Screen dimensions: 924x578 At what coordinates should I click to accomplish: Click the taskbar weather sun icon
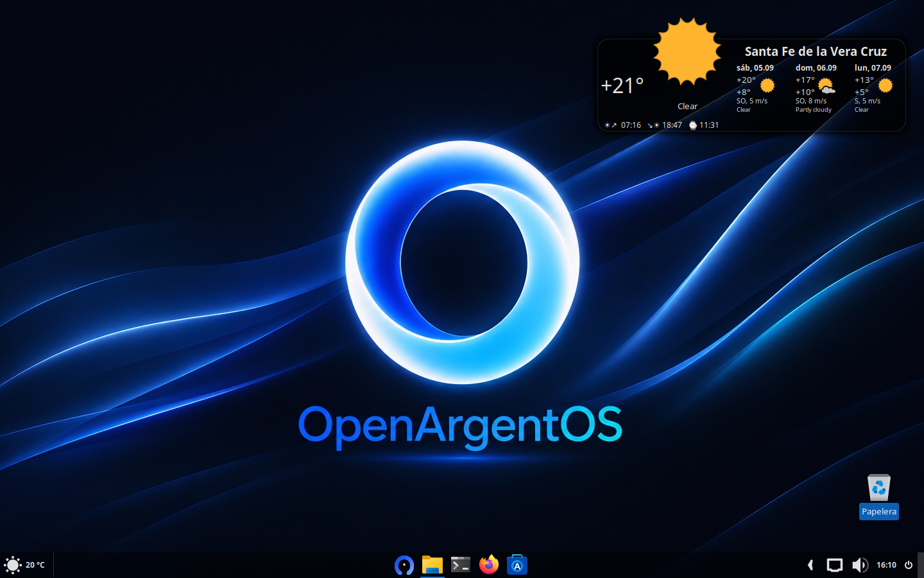tap(13, 565)
